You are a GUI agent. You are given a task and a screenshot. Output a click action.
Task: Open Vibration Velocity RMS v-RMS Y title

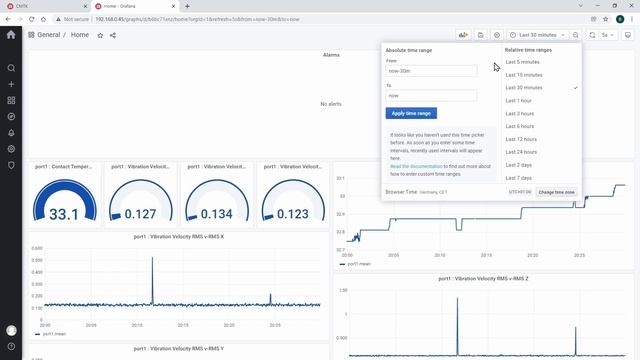(179, 349)
